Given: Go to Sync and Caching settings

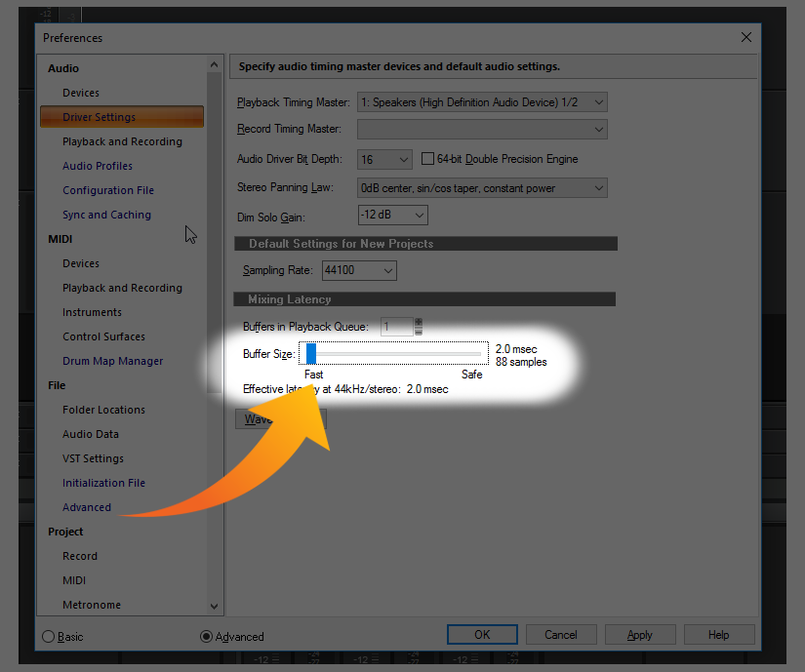Looking at the screenshot, I should click(x=106, y=215).
